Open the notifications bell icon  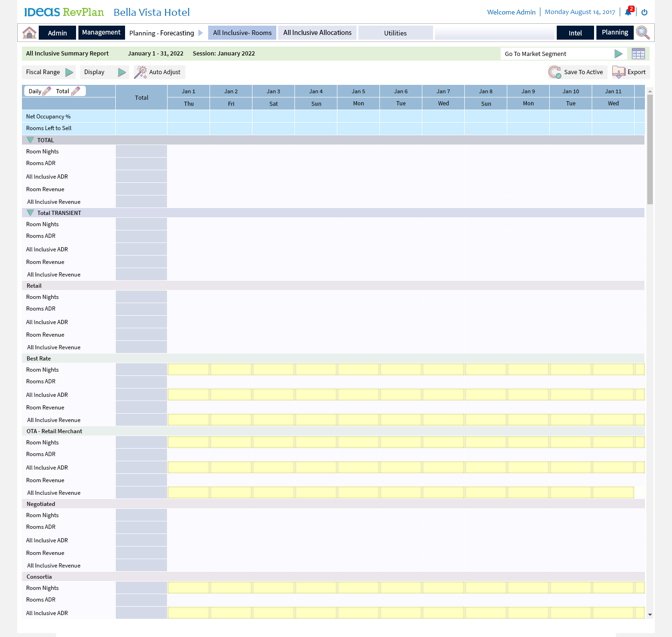(628, 12)
